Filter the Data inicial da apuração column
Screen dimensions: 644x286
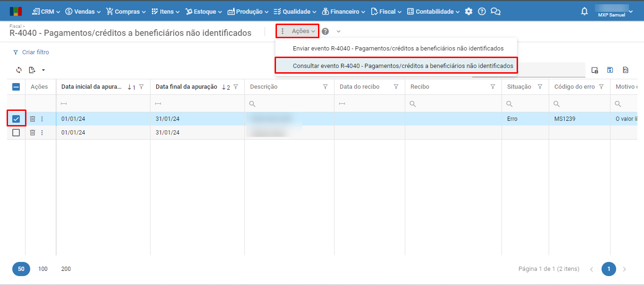coord(141,87)
